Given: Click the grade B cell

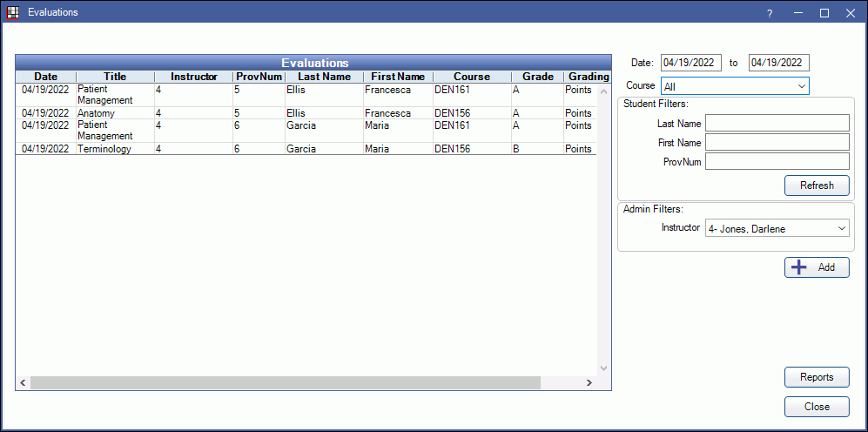Looking at the screenshot, I should coord(537,148).
